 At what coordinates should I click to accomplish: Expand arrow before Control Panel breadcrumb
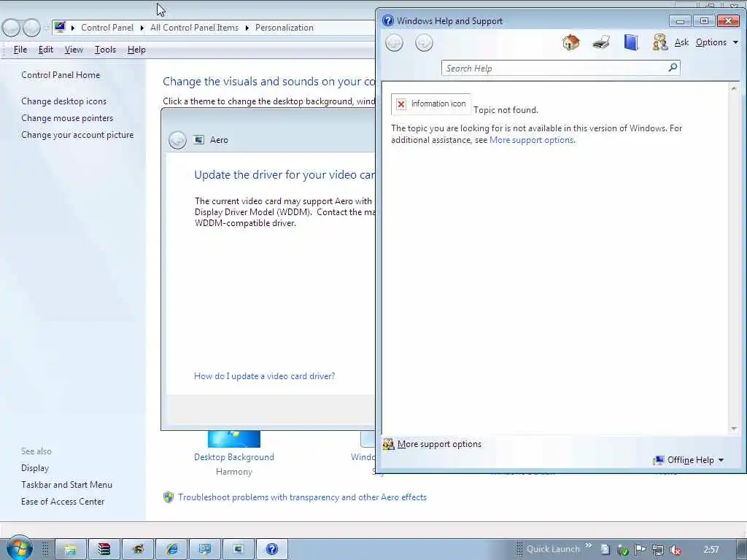(x=73, y=28)
